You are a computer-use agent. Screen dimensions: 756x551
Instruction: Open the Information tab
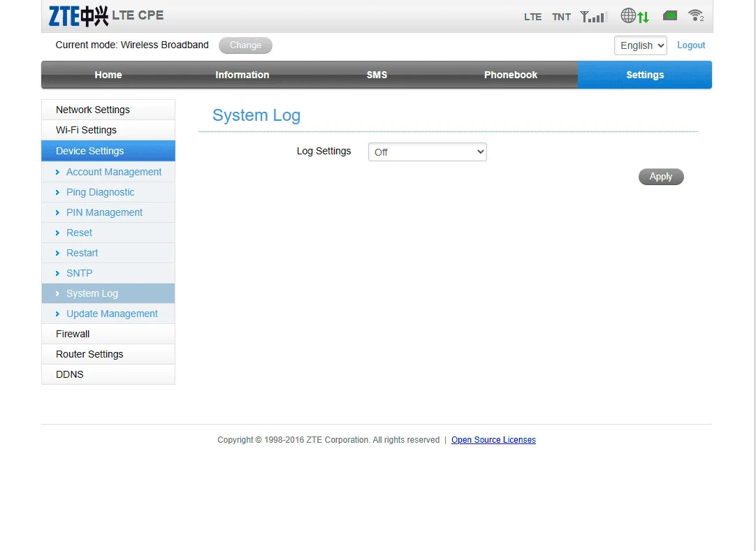242,75
